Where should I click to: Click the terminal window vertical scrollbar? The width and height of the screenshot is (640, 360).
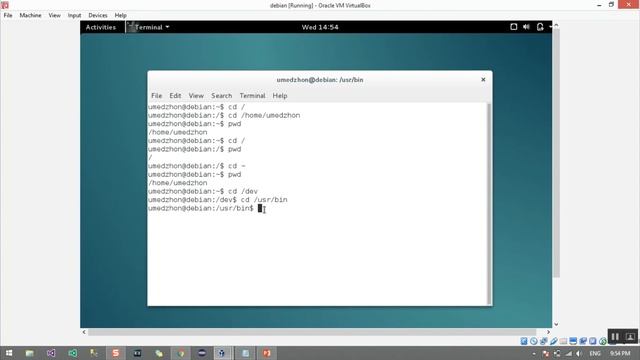(489, 203)
